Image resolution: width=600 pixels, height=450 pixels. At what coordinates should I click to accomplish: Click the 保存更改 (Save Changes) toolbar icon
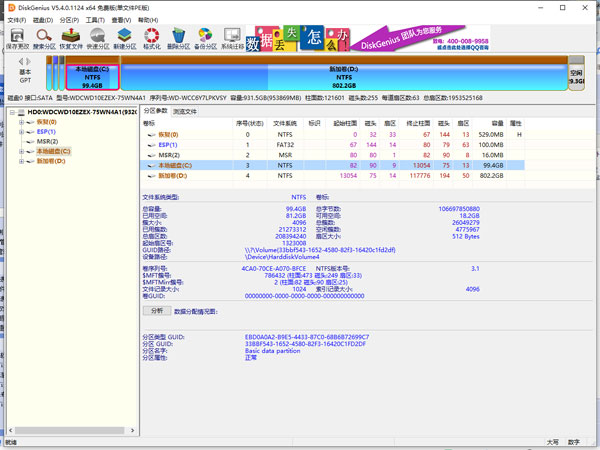tap(18, 38)
